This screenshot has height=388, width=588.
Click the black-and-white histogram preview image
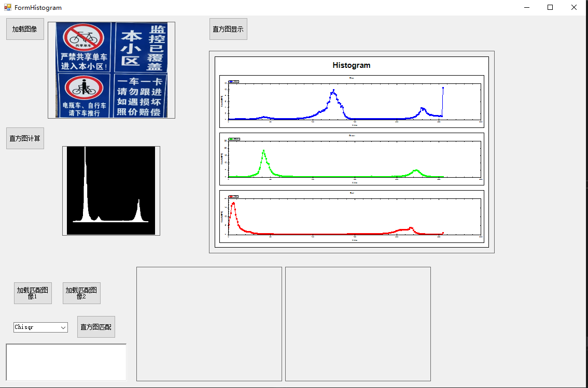[x=111, y=191]
